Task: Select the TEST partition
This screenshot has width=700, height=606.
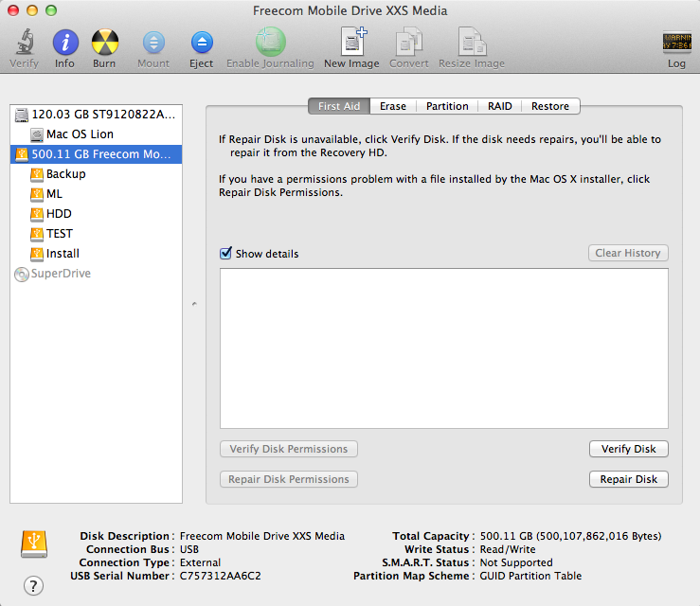Action: pos(96,234)
